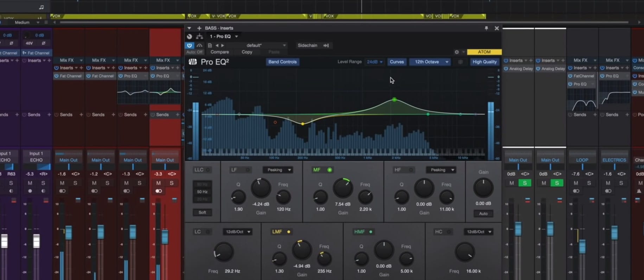
Task: Disable the HMF band
Action: (x=371, y=232)
